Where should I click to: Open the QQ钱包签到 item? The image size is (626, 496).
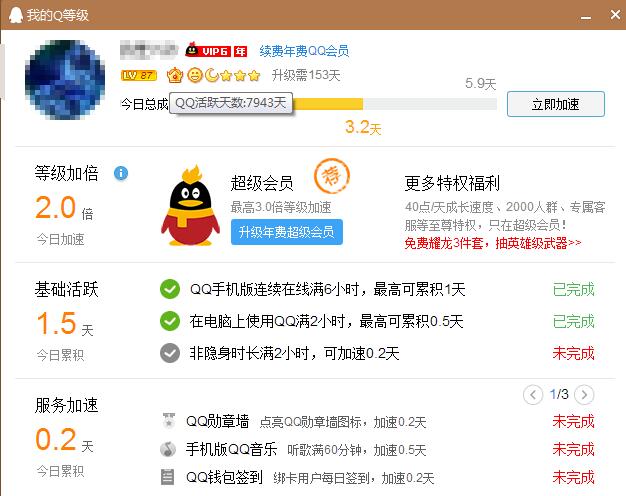coord(224,477)
